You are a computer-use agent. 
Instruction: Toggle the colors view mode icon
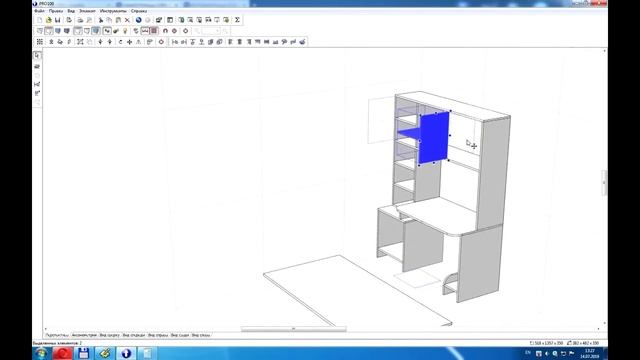[58, 31]
